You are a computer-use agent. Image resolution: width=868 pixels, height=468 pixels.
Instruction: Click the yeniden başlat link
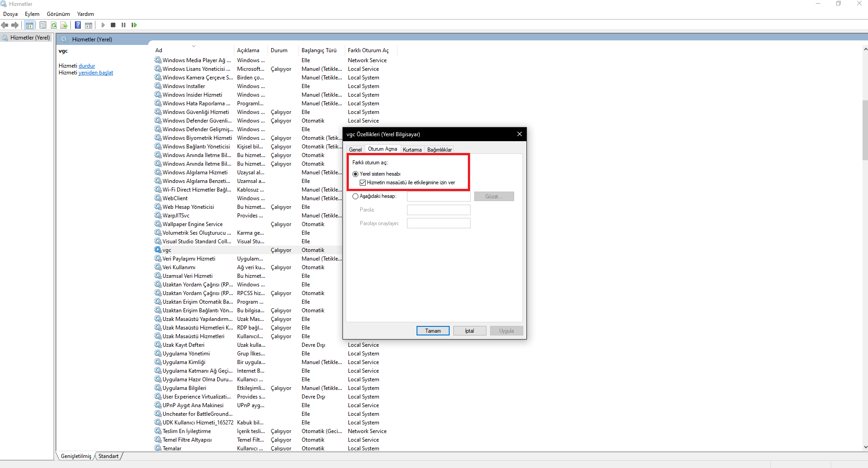(96, 73)
